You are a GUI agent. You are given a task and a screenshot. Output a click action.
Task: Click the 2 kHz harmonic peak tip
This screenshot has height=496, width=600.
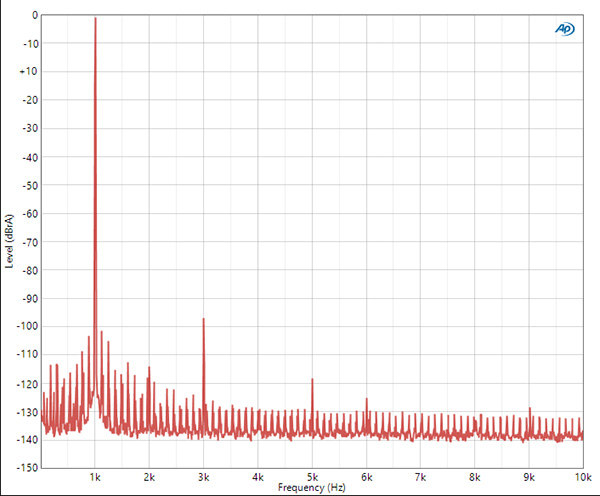[149, 367]
